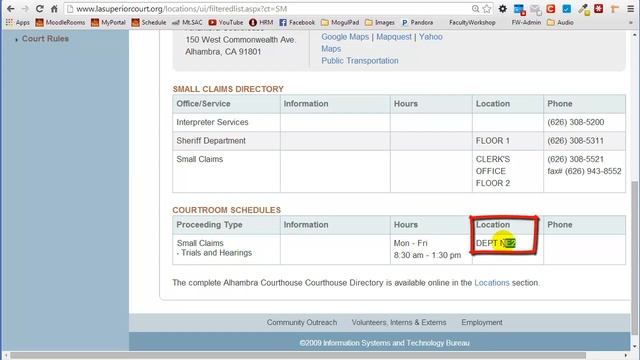Viewport: 640px width, 360px height.
Task: Reload the current page
Action: click(x=39, y=9)
